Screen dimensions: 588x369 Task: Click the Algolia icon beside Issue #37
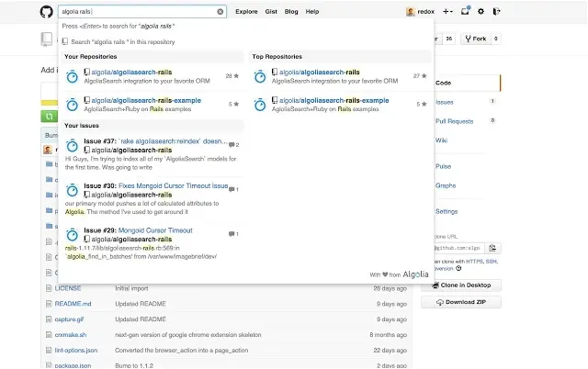click(x=72, y=145)
